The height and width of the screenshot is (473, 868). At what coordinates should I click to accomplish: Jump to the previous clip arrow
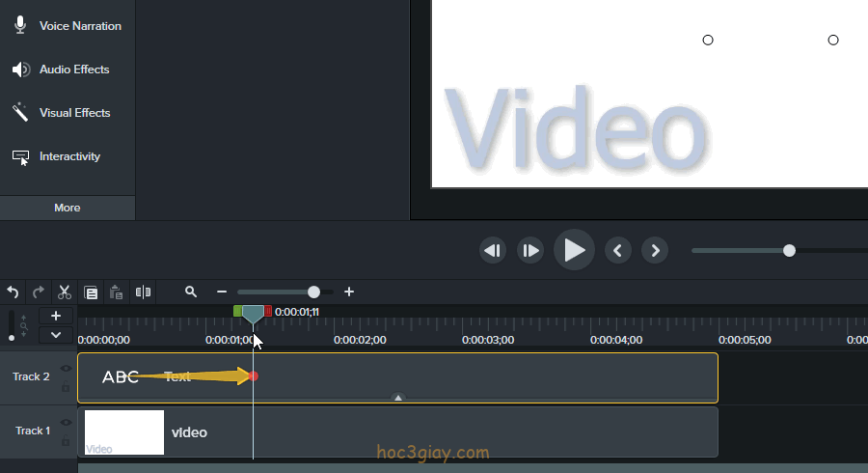pos(618,251)
